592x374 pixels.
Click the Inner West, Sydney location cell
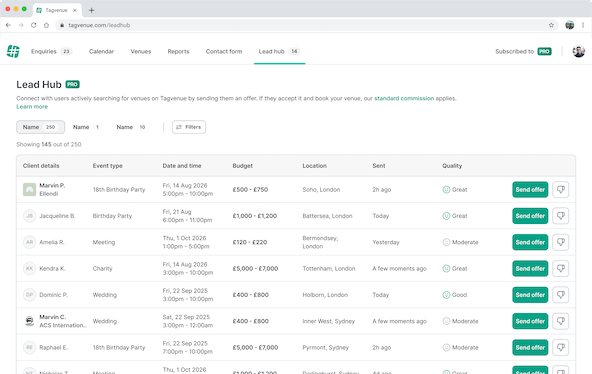(328, 321)
